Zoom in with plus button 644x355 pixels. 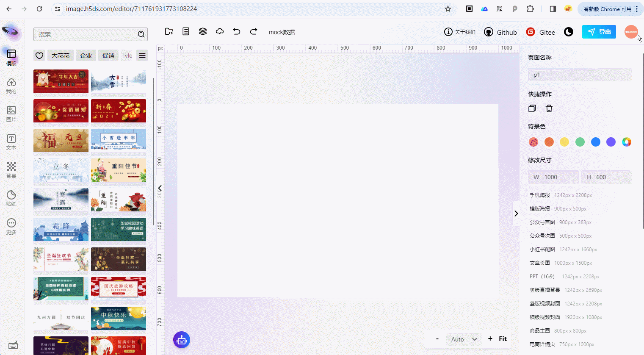(x=490, y=338)
